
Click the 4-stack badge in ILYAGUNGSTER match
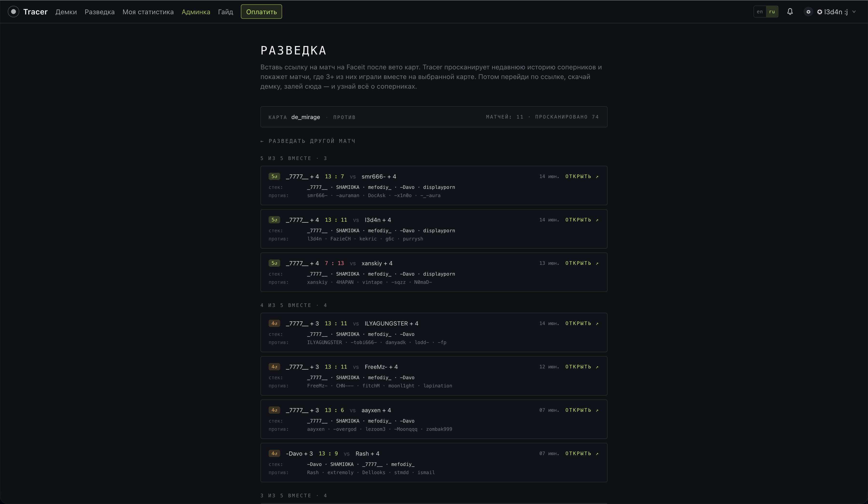click(x=274, y=324)
